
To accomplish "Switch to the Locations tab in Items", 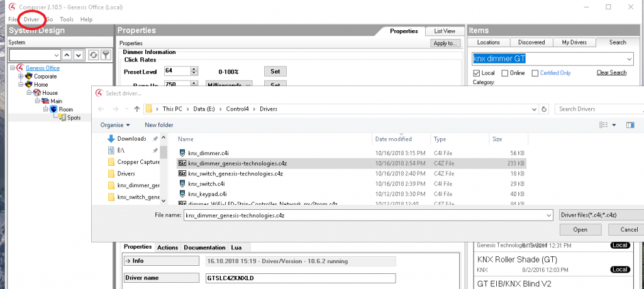I will tap(488, 42).
